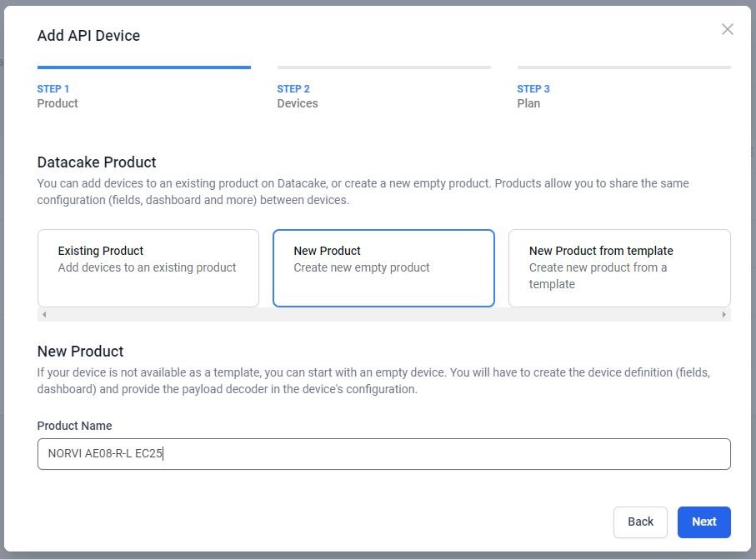Click the Add API Device title
Screen dimensions: 756x559
(x=88, y=36)
